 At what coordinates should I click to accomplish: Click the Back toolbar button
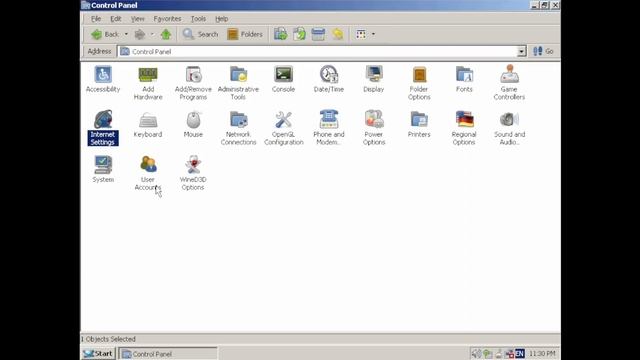click(104, 34)
